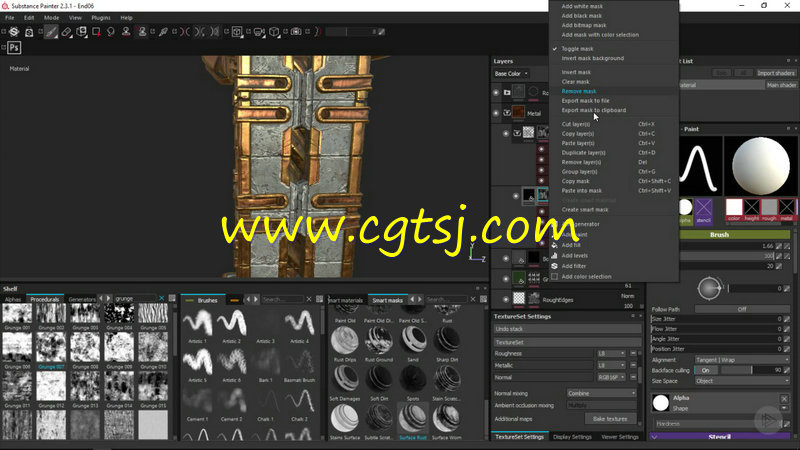Expand Stencil section chevron
The image size is (800, 450).
point(655,437)
